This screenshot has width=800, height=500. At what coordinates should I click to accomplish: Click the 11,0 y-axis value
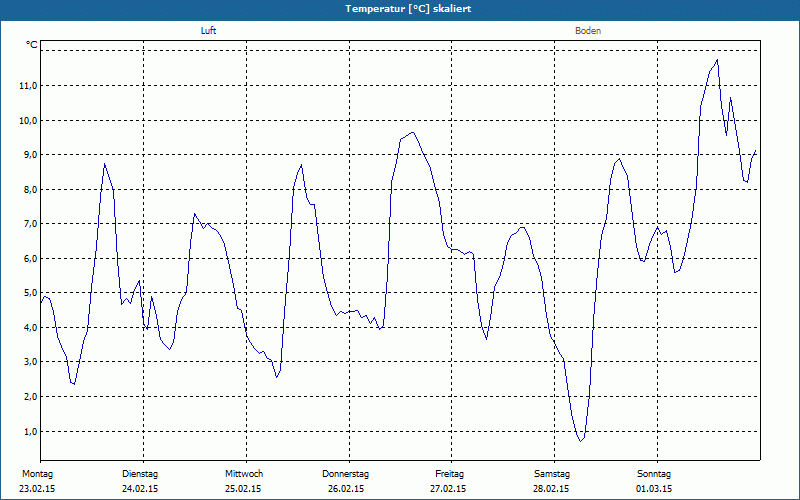(29, 86)
